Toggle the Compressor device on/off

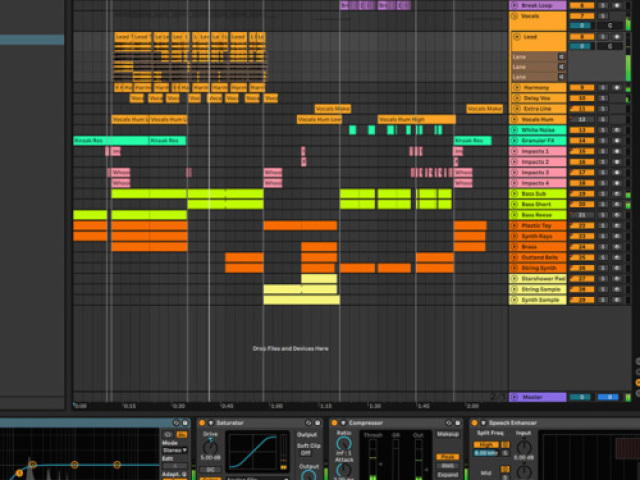[334, 423]
